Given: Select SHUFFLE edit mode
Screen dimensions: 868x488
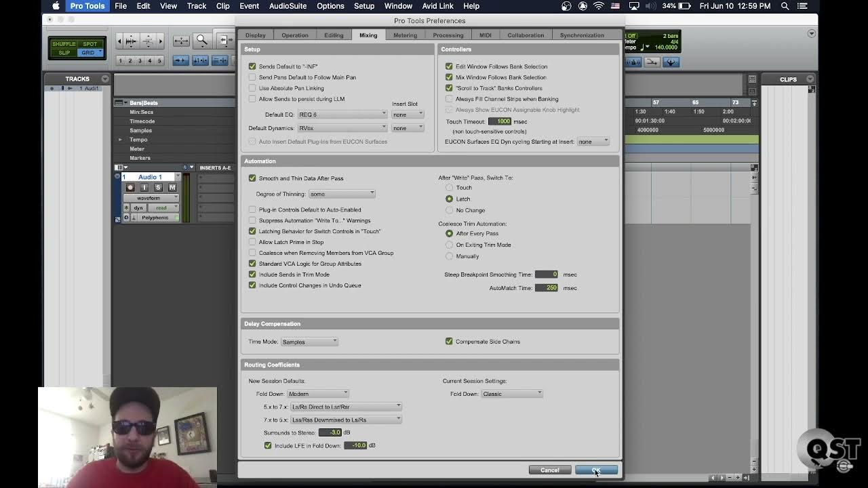Looking at the screenshot, I should (x=64, y=44).
